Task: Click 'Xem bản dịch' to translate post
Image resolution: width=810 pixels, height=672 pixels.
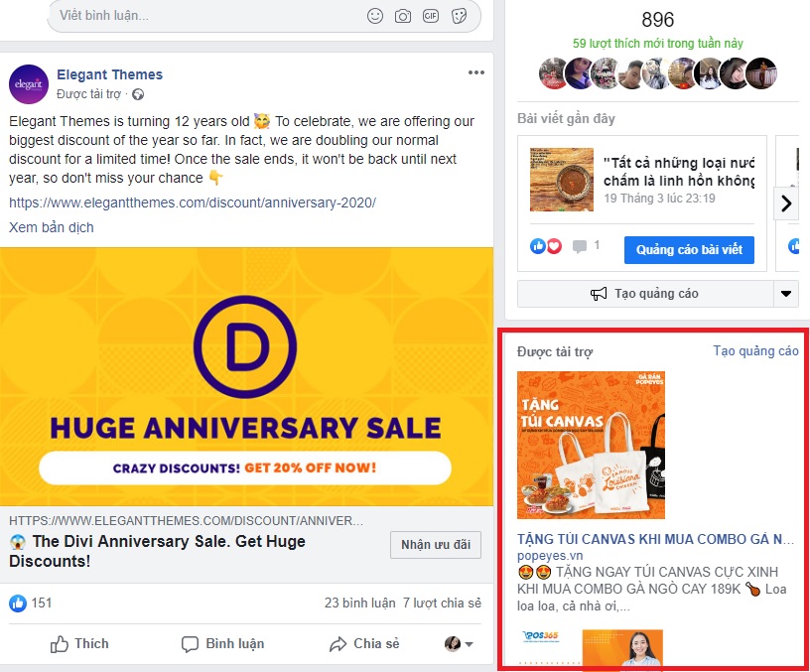Action: point(52,227)
